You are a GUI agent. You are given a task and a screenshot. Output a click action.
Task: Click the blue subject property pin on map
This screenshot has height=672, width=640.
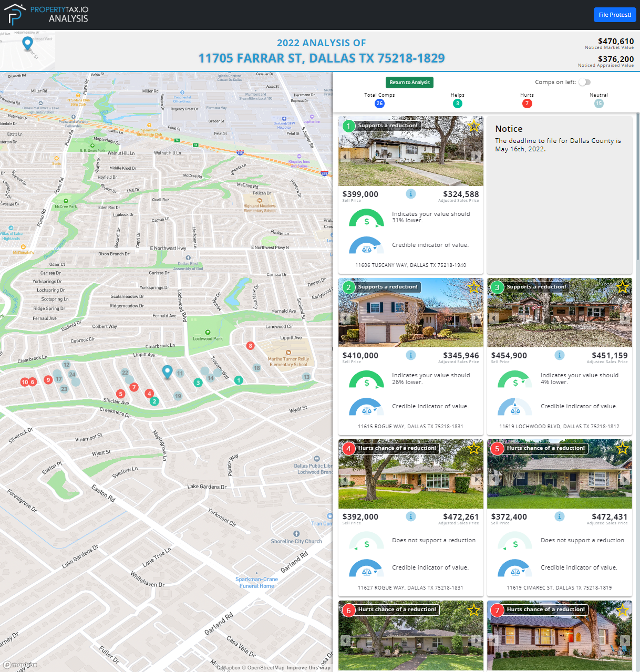pos(167,372)
